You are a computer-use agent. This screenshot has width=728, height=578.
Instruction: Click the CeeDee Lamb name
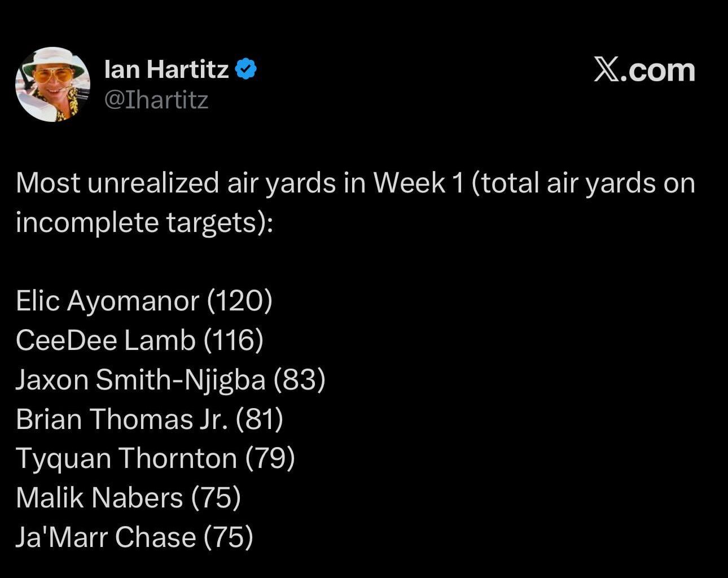pos(106,340)
